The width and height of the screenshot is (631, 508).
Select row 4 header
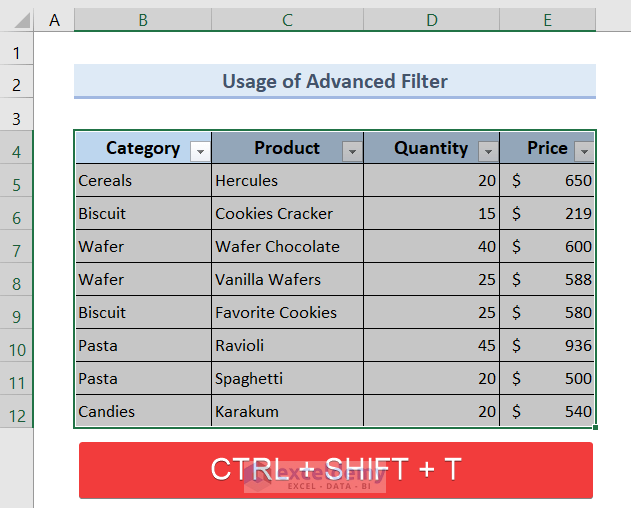(x=17, y=151)
